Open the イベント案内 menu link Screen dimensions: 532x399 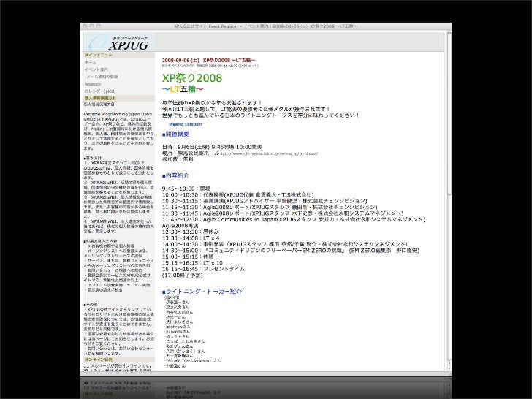click(x=96, y=69)
